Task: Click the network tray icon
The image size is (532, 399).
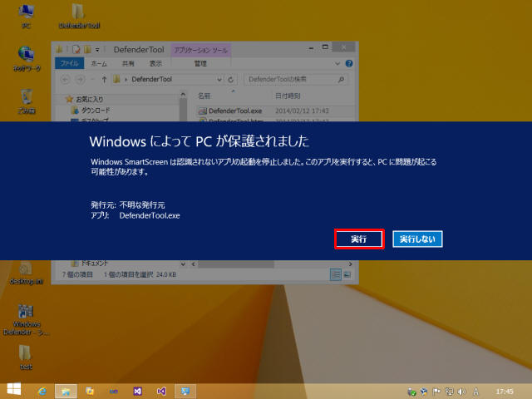Action: point(449,392)
